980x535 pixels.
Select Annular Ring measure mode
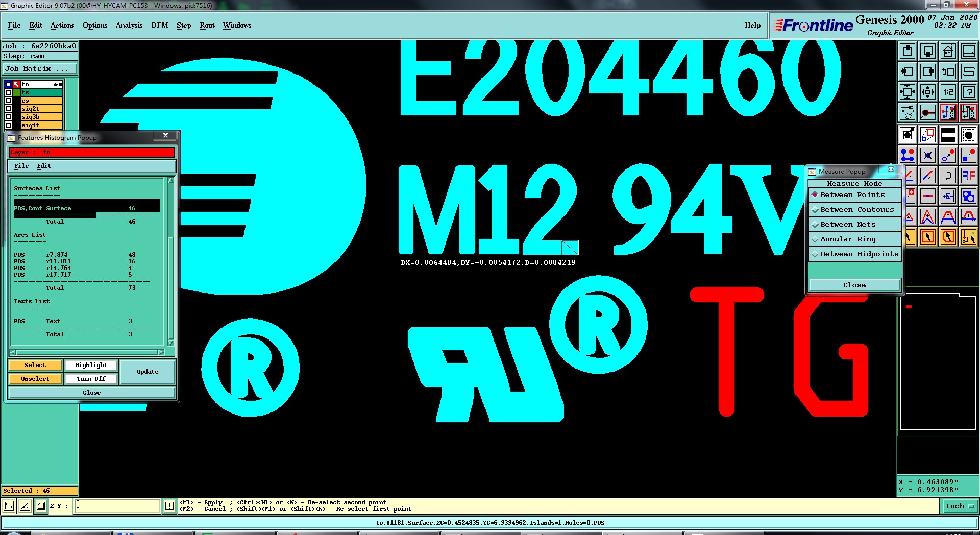(x=854, y=239)
